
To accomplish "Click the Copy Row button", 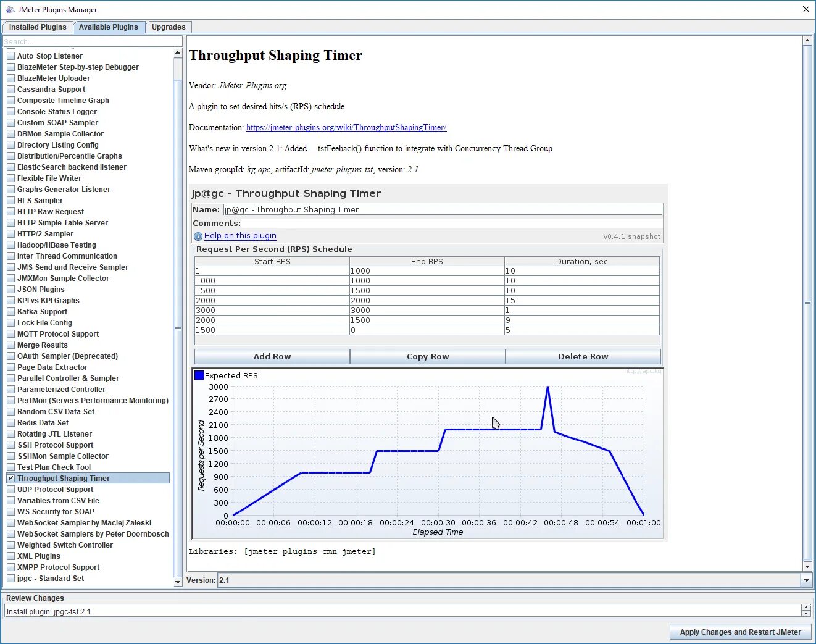I will pos(428,357).
